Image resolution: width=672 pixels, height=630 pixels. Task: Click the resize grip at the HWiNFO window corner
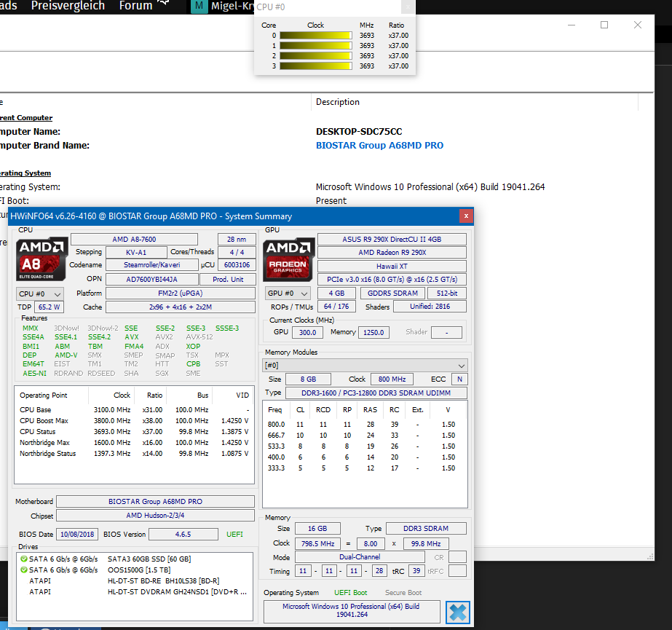click(650, 556)
